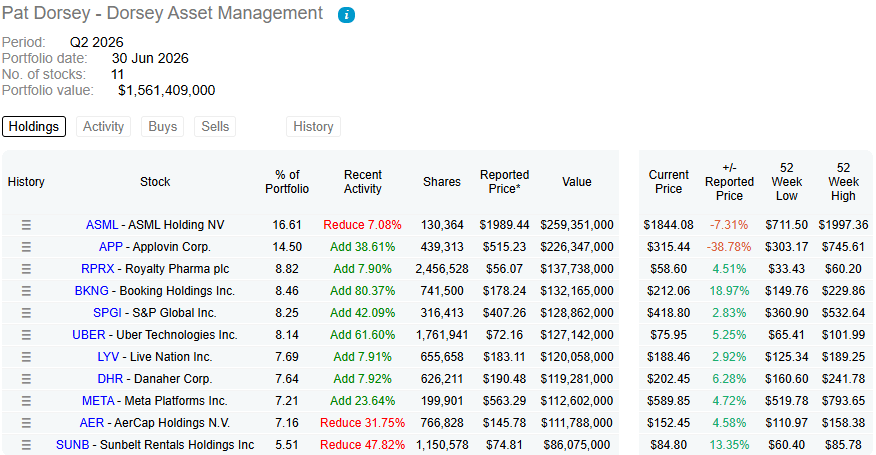The height and width of the screenshot is (455, 876).
Task: Sort by the Value column header
Action: pyautogui.click(x=577, y=182)
